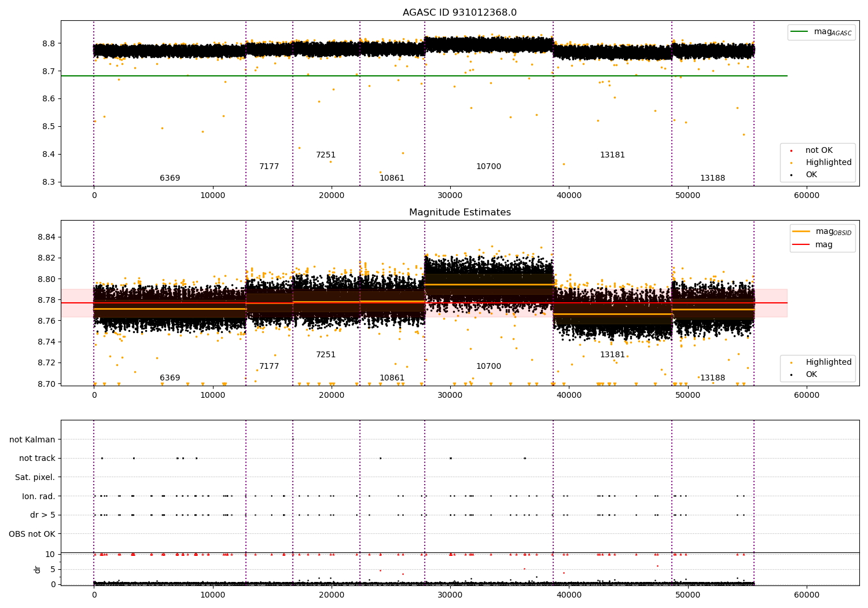The width and height of the screenshot is (868, 608).
Task: Click obsid 10861 in Magnitude Estimates plot
Action: click(x=392, y=378)
